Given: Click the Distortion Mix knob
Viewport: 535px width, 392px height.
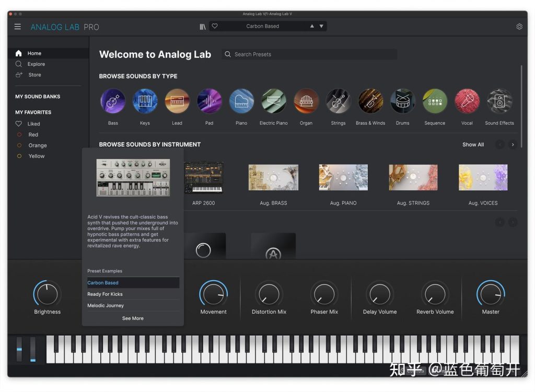Looking at the screenshot, I should (x=269, y=294).
